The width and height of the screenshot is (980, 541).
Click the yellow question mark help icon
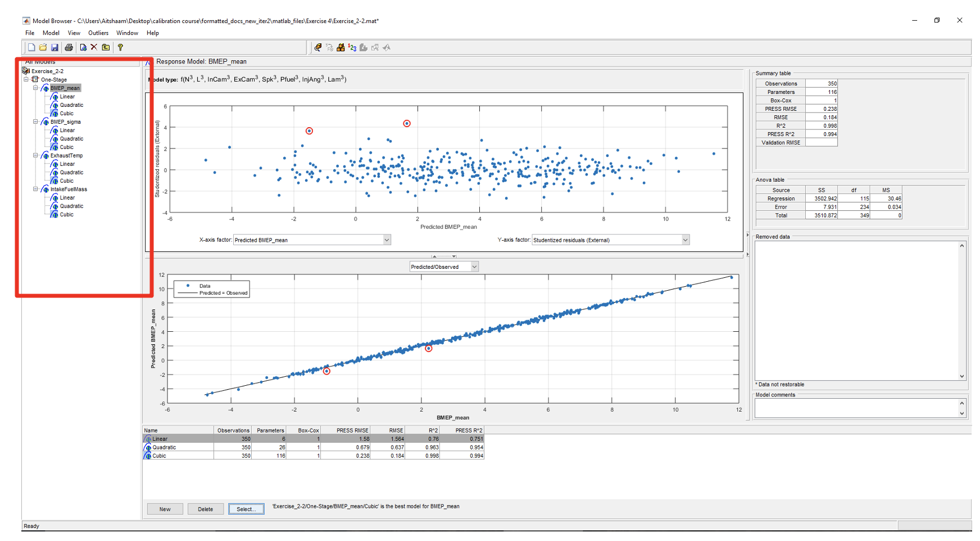[120, 48]
